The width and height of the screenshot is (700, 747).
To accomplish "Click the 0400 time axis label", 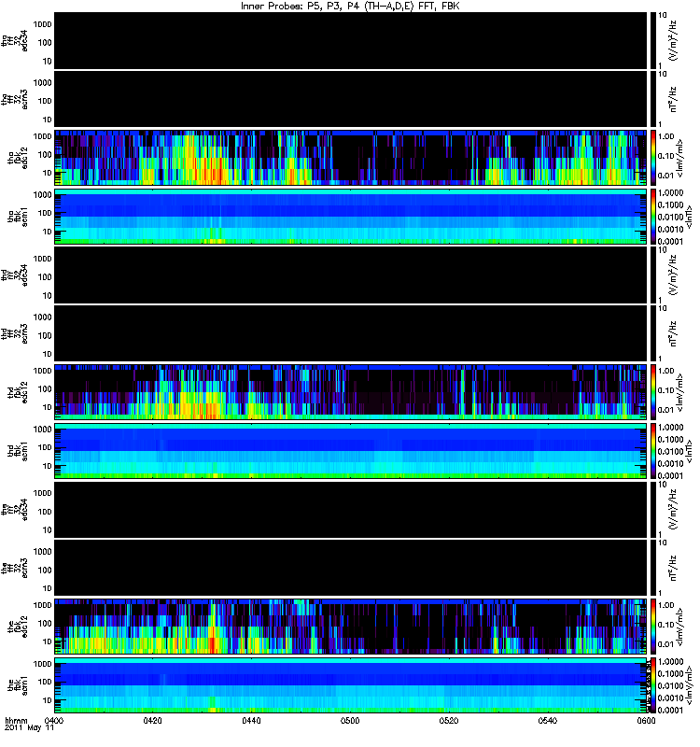I will 53,720.
